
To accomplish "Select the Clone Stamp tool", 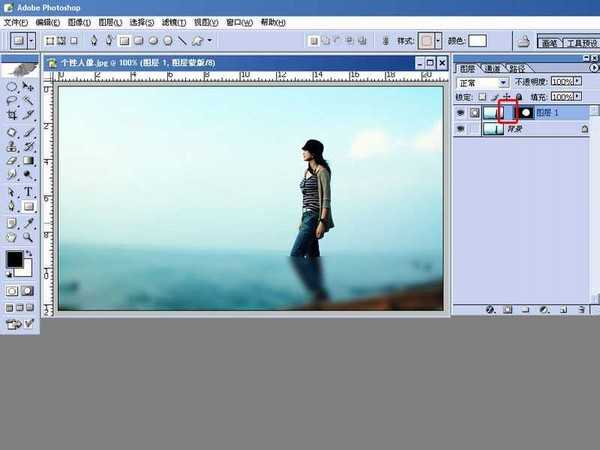I will (11, 146).
